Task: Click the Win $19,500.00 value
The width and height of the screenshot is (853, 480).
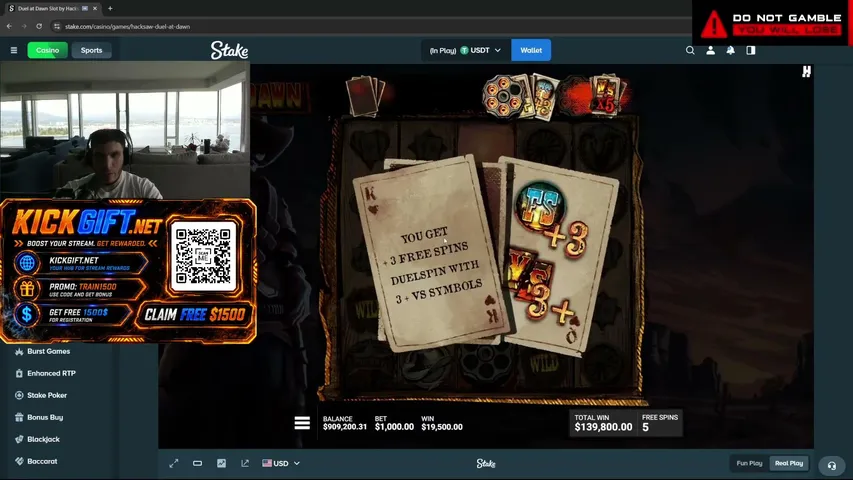Action: (442, 427)
